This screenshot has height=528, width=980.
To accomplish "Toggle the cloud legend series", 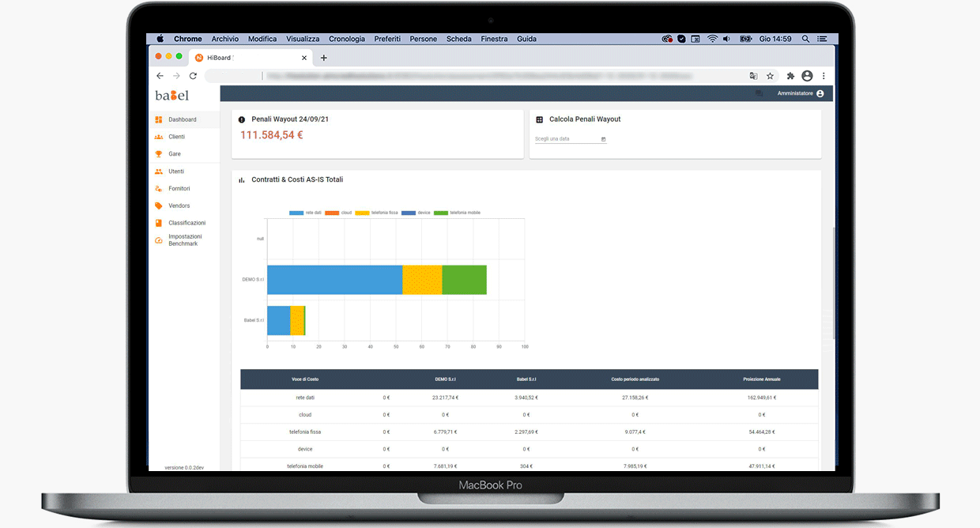I will tap(337, 213).
